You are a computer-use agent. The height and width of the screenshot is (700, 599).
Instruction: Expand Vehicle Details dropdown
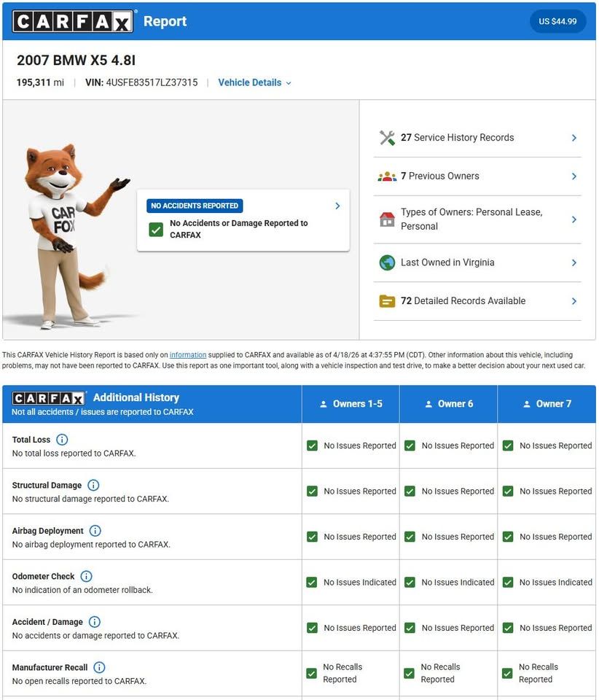point(254,82)
